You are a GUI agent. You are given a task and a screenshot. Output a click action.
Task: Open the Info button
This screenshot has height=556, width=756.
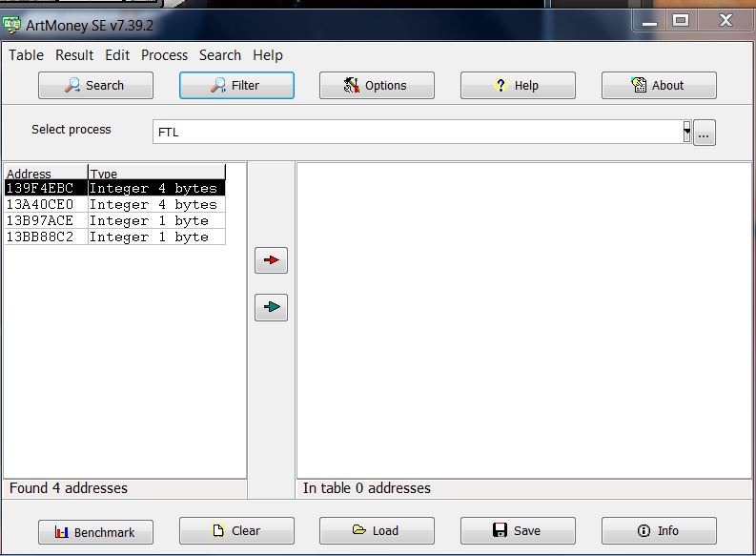coord(659,530)
